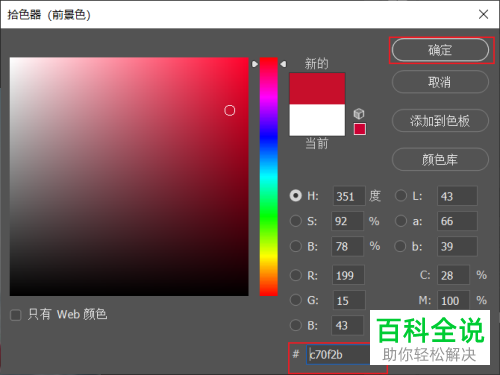Open the 颜色库 color libraries
Image resolution: width=500 pixels, height=375 pixels.
click(x=440, y=159)
